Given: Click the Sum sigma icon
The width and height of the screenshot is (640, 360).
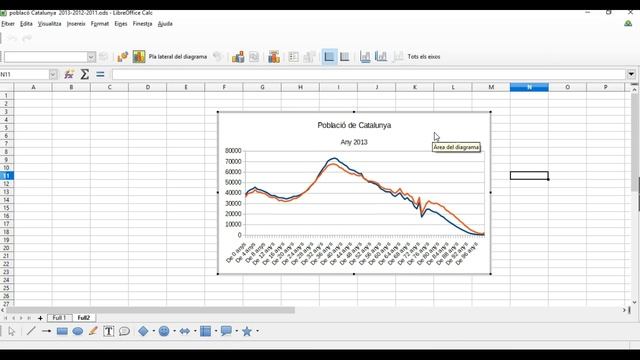Looking at the screenshot, I should tap(84, 74).
